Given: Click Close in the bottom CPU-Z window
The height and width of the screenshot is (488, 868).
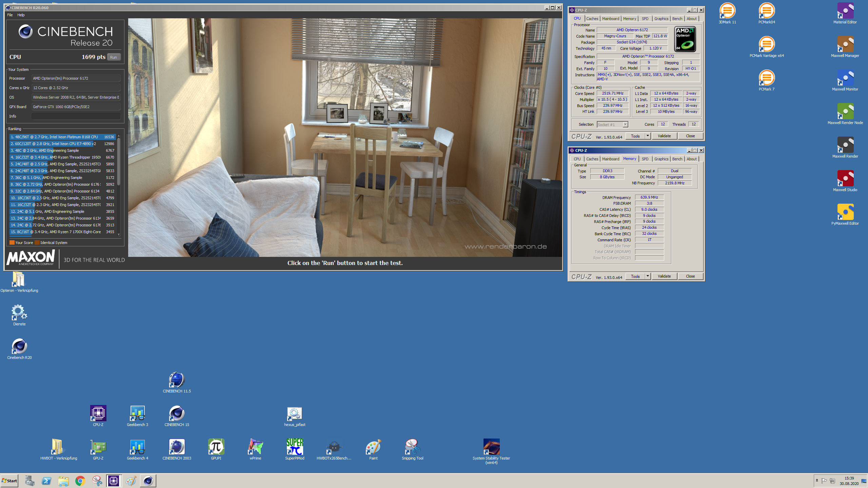Looking at the screenshot, I should (x=690, y=276).
